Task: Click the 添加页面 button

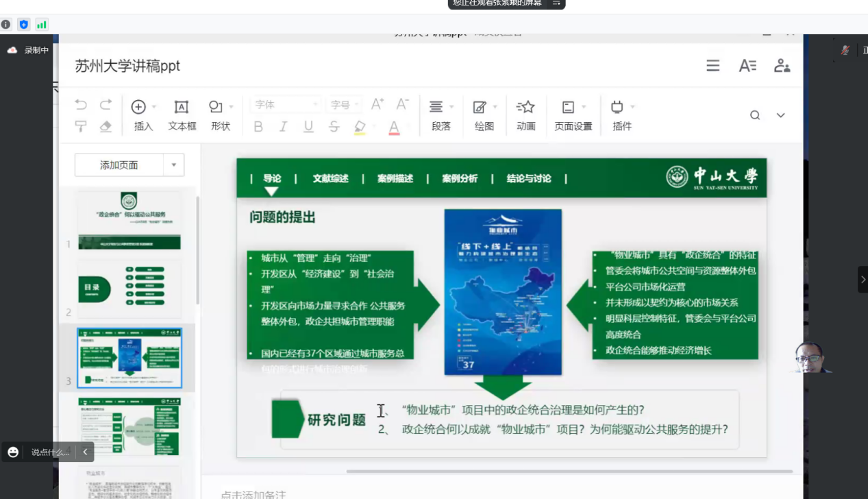Action: pos(119,165)
